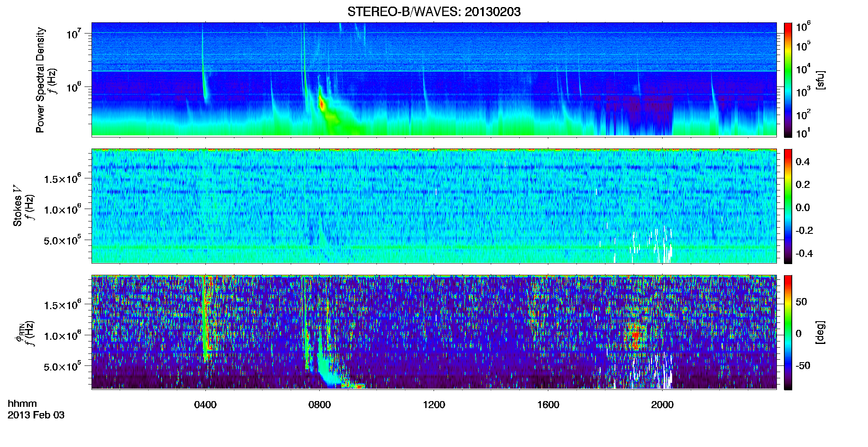Image resolution: width=868 pixels, height=447 pixels.
Task: Click the Stokes V spectrogram panel
Action: pos(434,206)
